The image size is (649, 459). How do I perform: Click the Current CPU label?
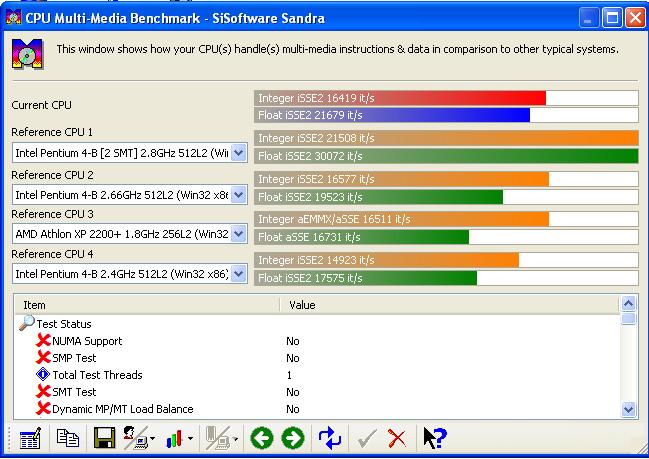click(41, 105)
